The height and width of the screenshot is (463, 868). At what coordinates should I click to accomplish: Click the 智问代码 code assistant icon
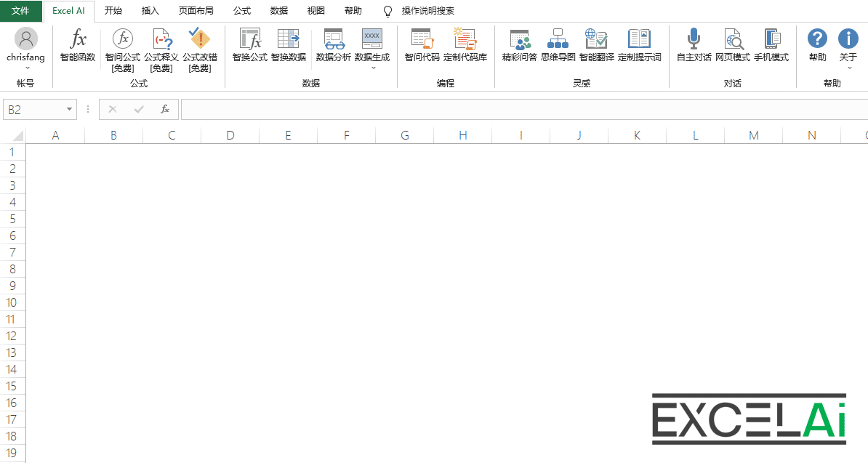tap(422, 39)
